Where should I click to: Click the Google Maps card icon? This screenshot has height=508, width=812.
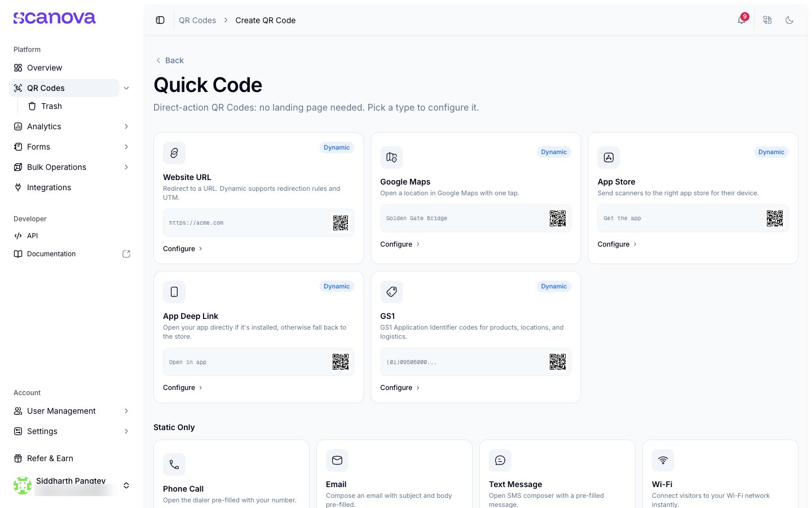click(x=391, y=157)
